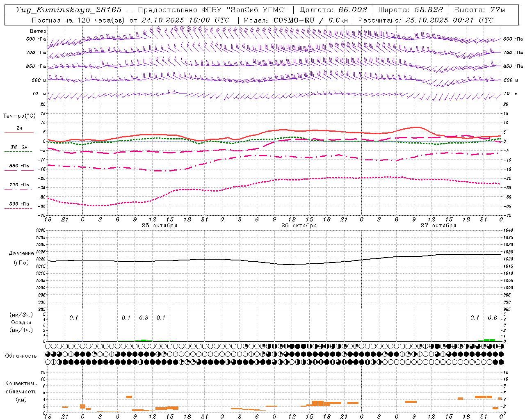Screen dimensions: 525x420
Task: Click the '27 октября' date label
Action: (438, 226)
